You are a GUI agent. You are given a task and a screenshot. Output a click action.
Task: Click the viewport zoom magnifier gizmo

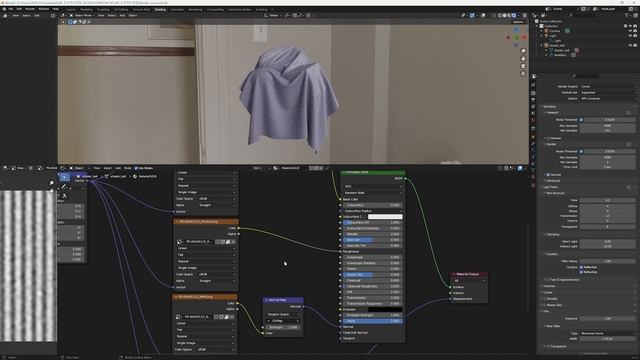523,51
